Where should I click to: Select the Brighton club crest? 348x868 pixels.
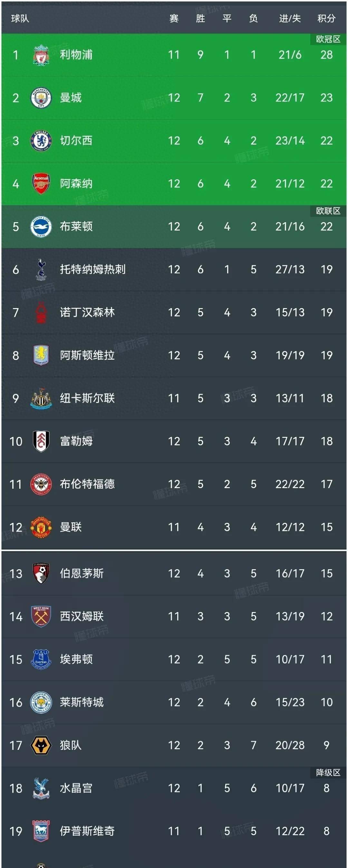pos(41,226)
